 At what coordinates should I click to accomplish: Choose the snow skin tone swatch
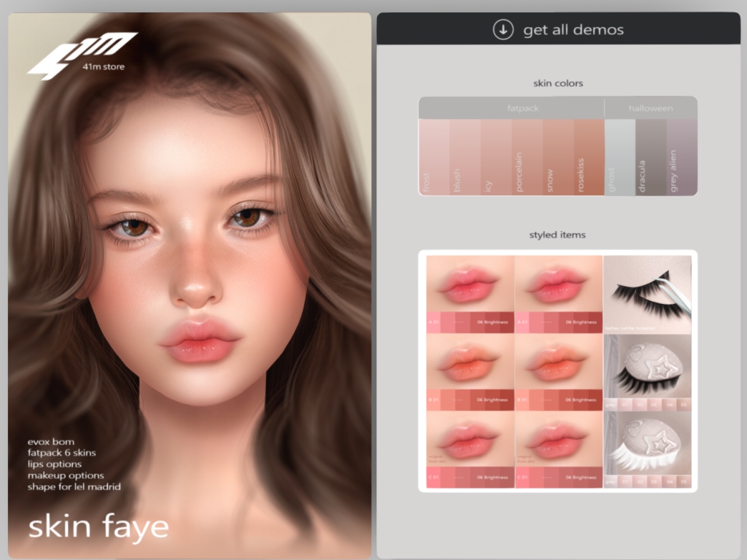coord(558,157)
